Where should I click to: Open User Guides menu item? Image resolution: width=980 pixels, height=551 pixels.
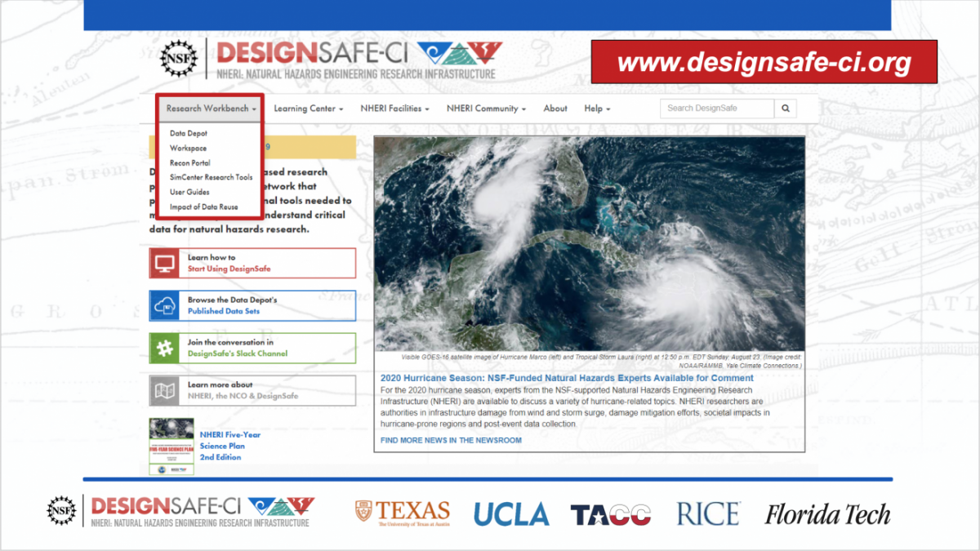(x=189, y=192)
